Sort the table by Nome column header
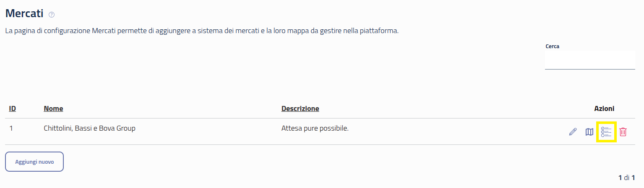644x188 pixels. tap(53, 108)
